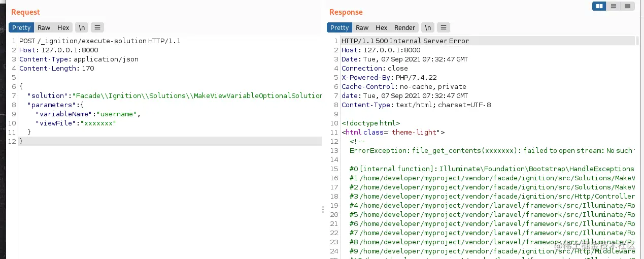Click HTTP/1.1 500 Internal Server Error status line
Image resolution: width=644 pixels, height=259 pixels.
point(405,41)
